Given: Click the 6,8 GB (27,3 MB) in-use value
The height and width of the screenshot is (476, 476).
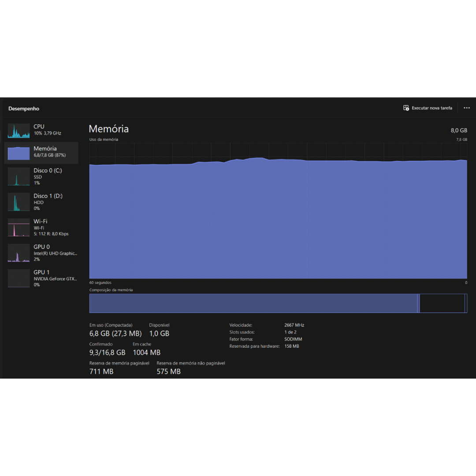Looking at the screenshot, I should pos(115,334).
